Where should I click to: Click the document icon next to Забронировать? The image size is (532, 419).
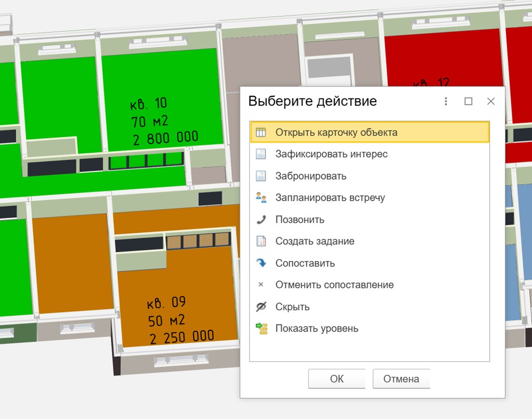point(261,176)
